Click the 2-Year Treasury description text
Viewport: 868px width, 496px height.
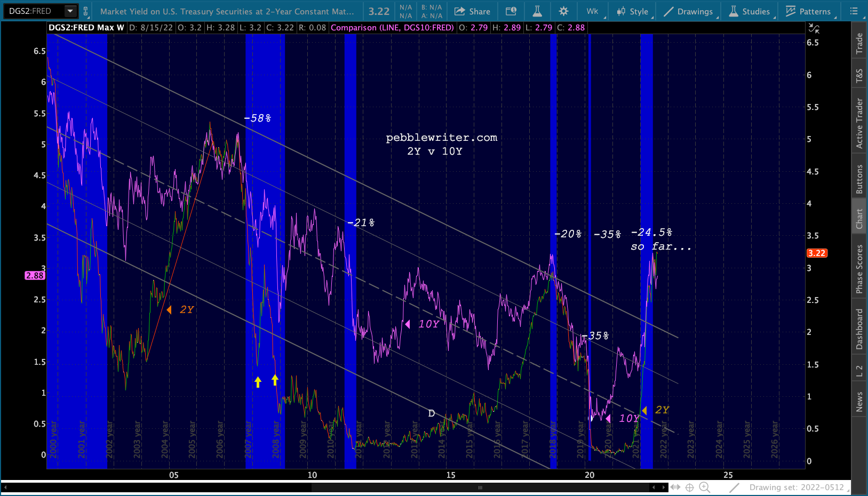(227, 11)
